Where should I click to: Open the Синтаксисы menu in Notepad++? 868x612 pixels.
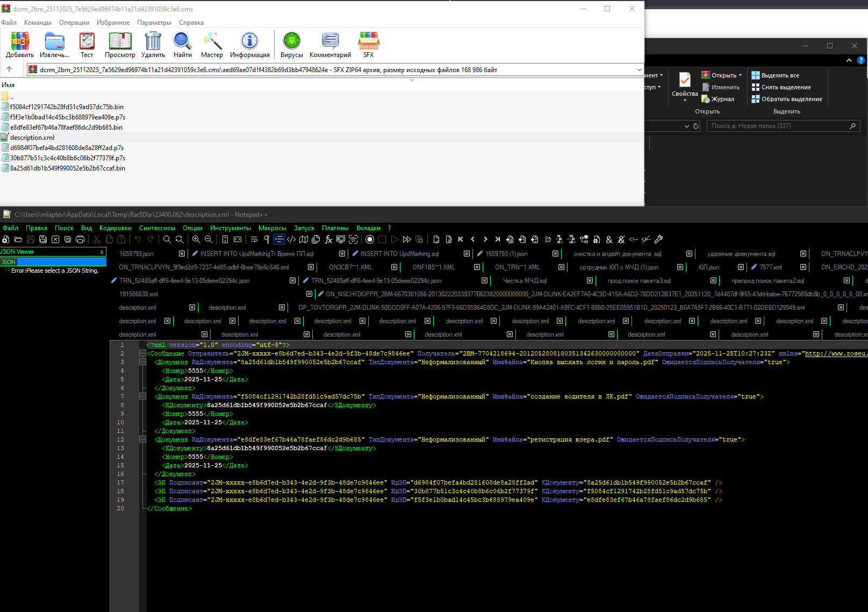[157, 228]
